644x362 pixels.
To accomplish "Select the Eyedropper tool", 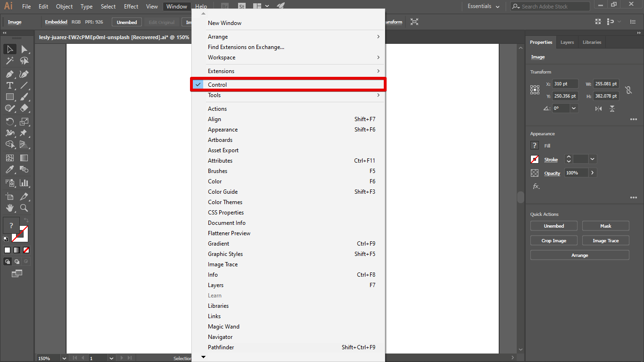I will (9, 169).
